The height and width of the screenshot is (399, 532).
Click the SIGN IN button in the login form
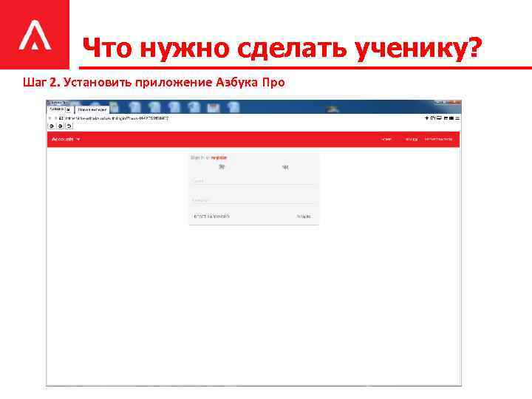[304, 216]
